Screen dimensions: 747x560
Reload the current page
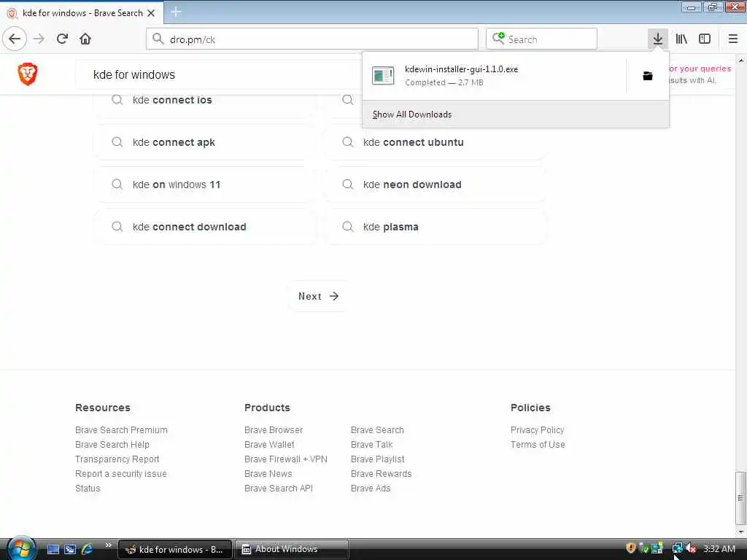[x=62, y=39]
